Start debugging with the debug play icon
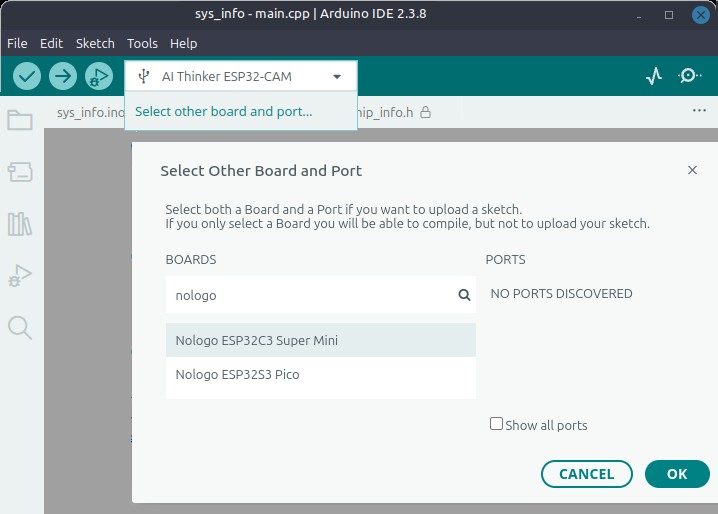The height and width of the screenshot is (514, 718). [x=98, y=76]
